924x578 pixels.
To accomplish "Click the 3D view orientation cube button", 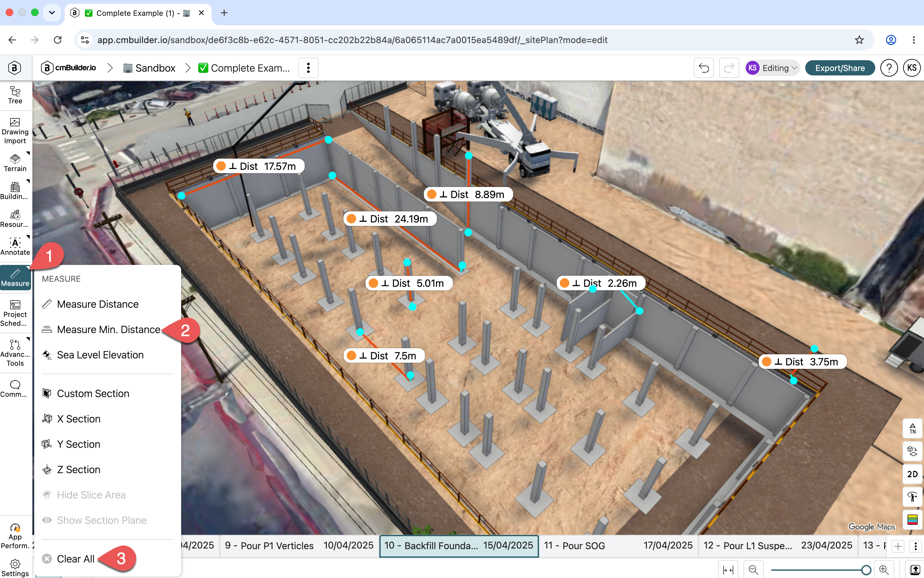I will click(912, 451).
